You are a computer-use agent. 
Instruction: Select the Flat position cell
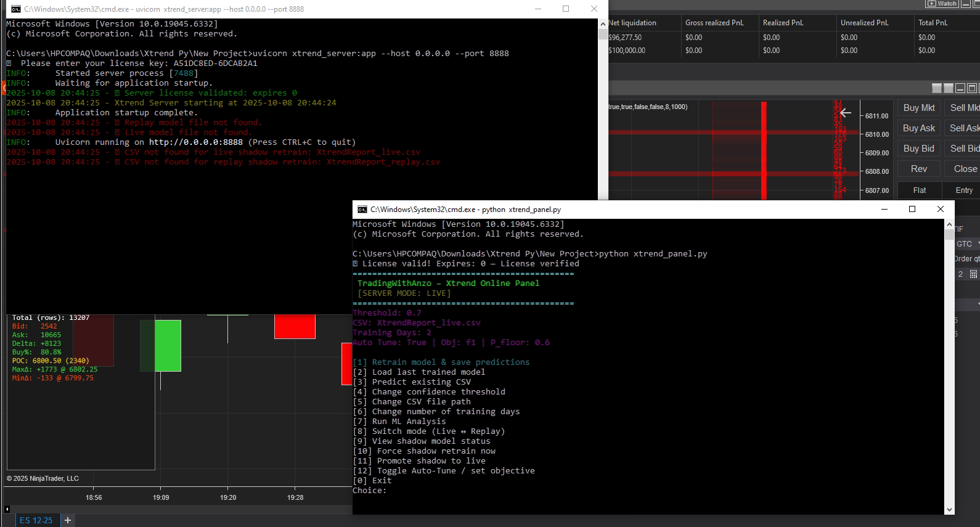click(920, 190)
